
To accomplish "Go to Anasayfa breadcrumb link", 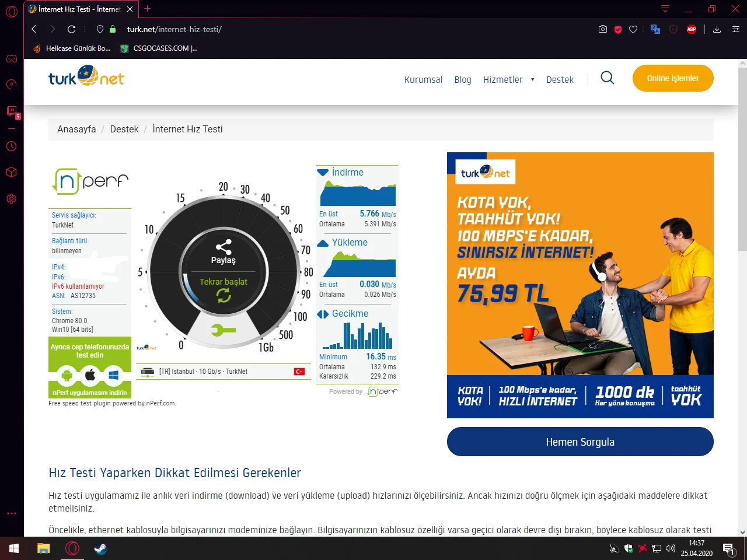I will [76, 129].
